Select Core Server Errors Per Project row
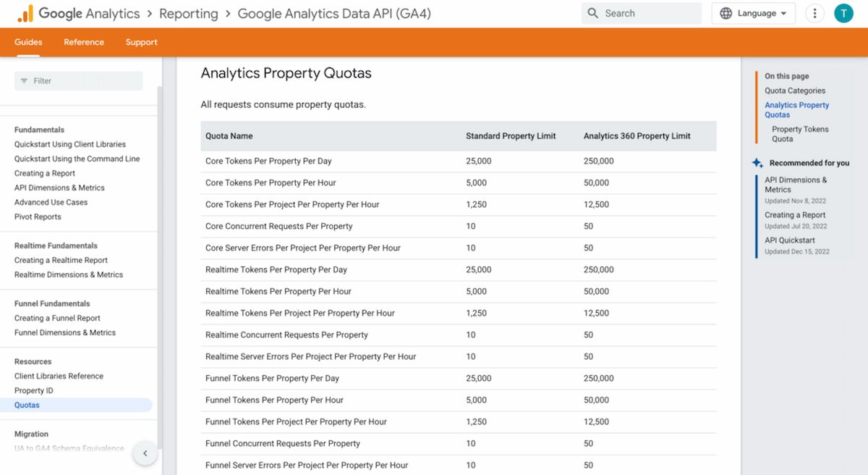 459,248
